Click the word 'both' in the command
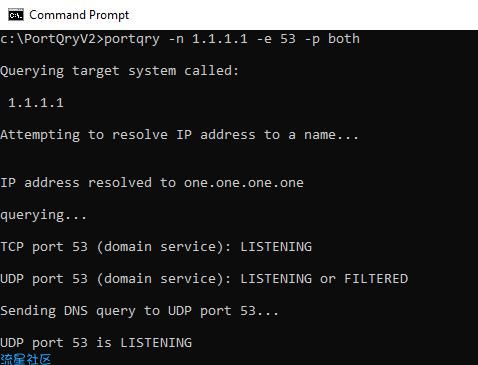The width and height of the screenshot is (478, 365). pos(344,39)
